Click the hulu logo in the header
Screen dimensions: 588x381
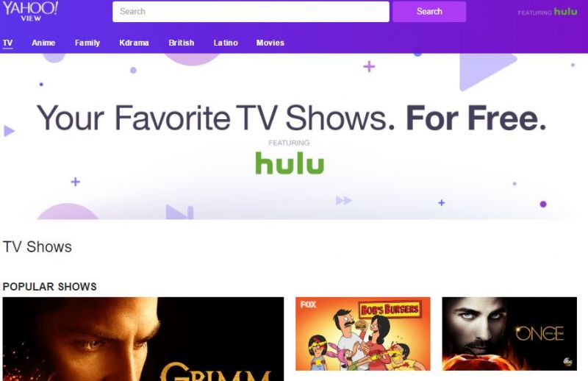(565, 12)
